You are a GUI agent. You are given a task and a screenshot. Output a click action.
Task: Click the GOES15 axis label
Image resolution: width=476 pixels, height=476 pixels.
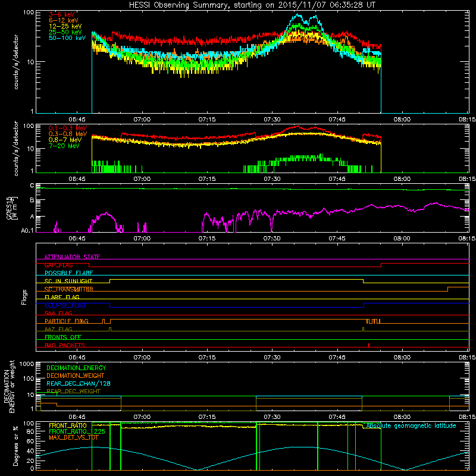coord(9,208)
